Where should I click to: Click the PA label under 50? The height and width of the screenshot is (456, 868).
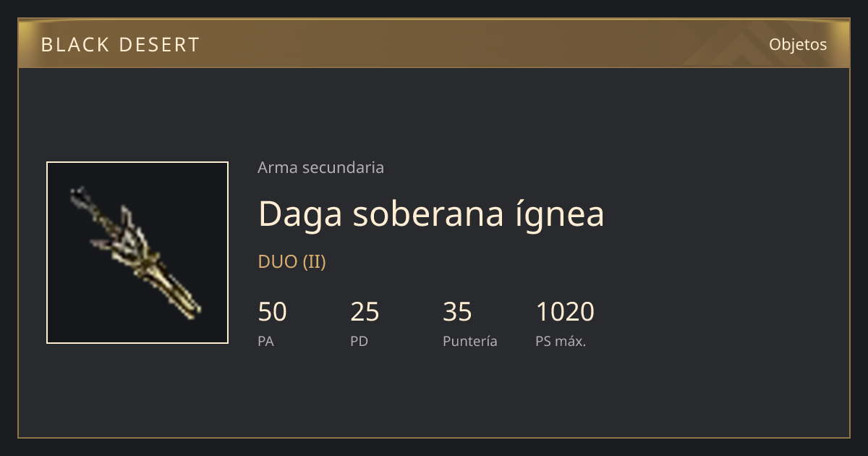coord(265,341)
